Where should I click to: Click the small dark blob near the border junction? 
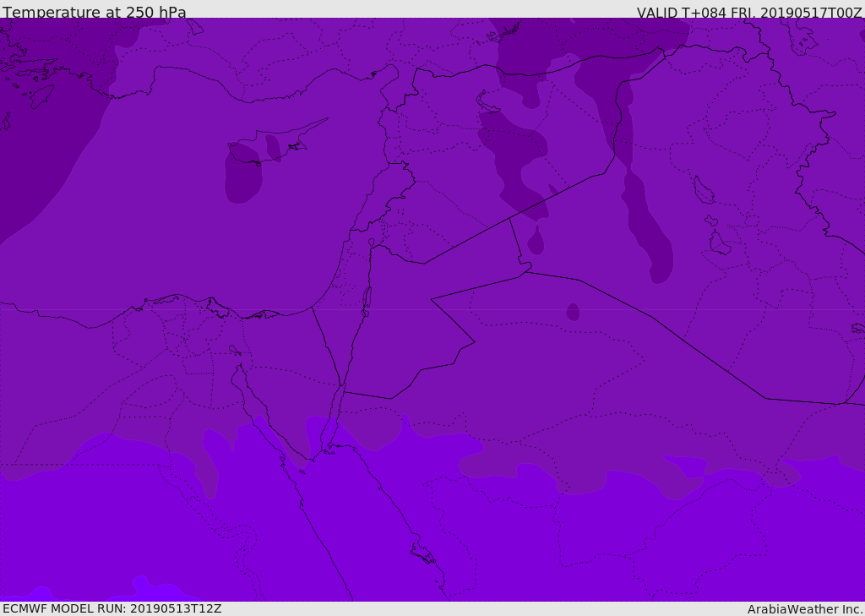tap(536, 243)
